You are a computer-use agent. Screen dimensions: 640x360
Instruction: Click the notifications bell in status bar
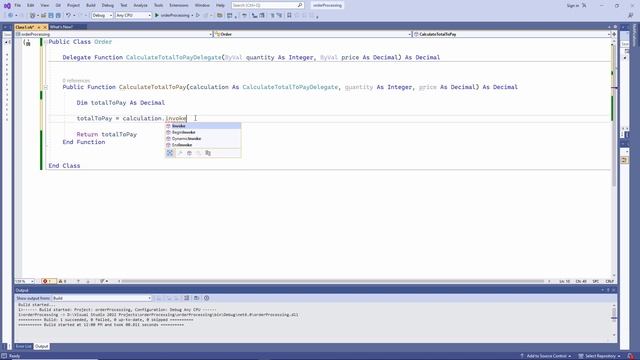click(x=631, y=356)
